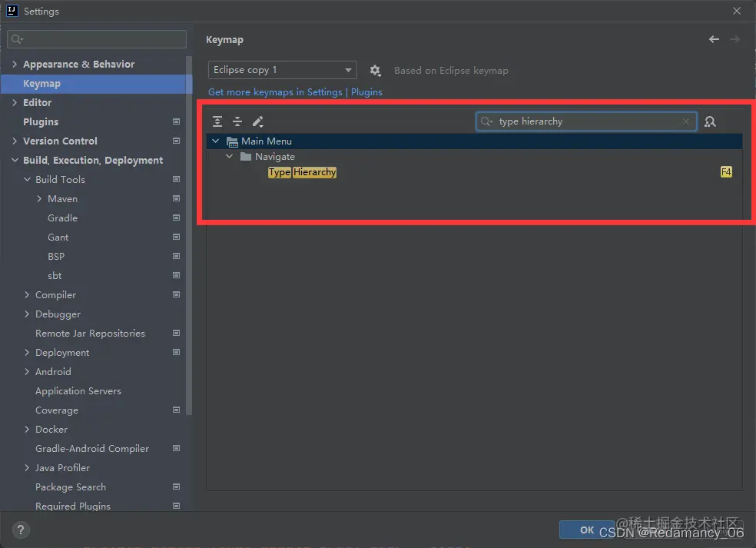This screenshot has width=756, height=548.
Task: Click project-level icon beside Coverage
Action: click(x=177, y=410)
